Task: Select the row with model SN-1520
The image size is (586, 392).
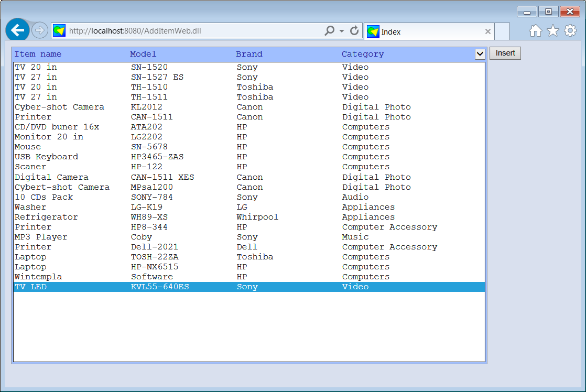Action: point(249,67)
